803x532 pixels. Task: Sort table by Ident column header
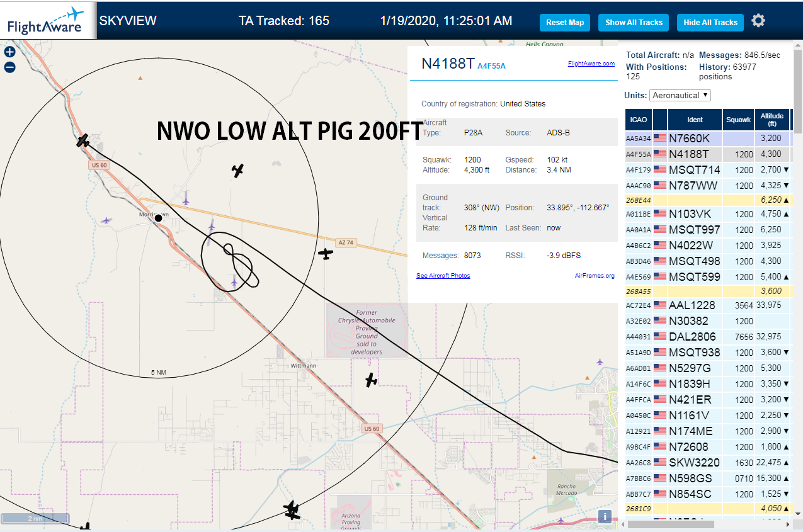pyautogui.click(x=695, y=120)
